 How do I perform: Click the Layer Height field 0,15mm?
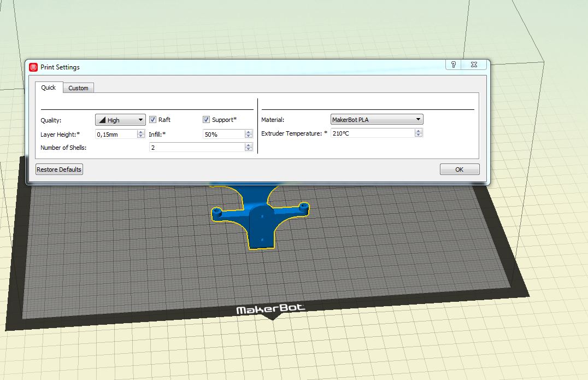pyautogui.click(x=116, y=135)
